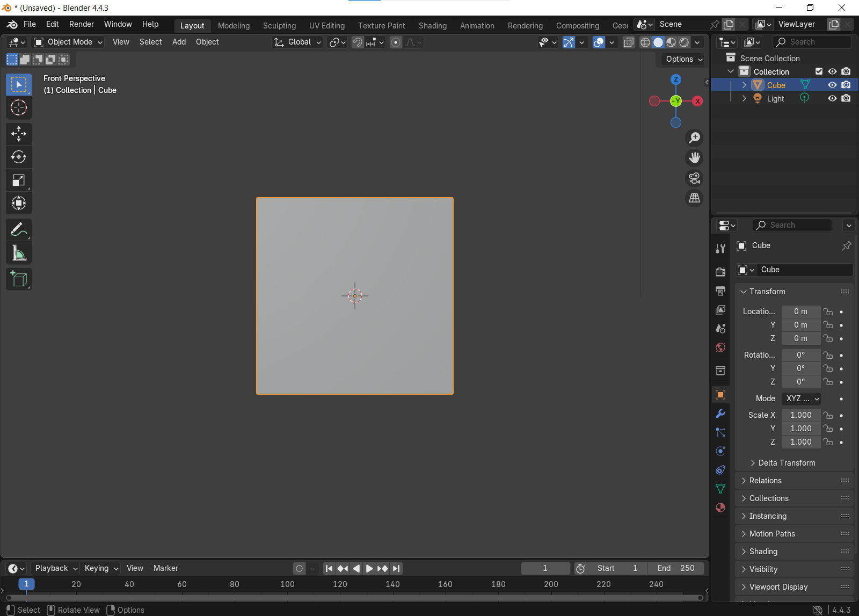Disable Light in renders camera icon
The image size is (859, 616).
pos(846,98)
